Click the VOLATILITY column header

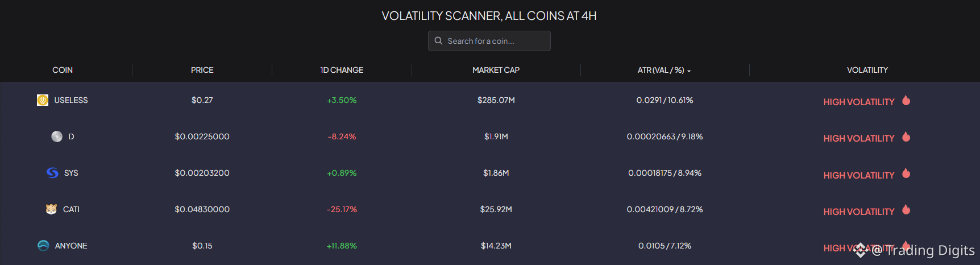point(867,70)
